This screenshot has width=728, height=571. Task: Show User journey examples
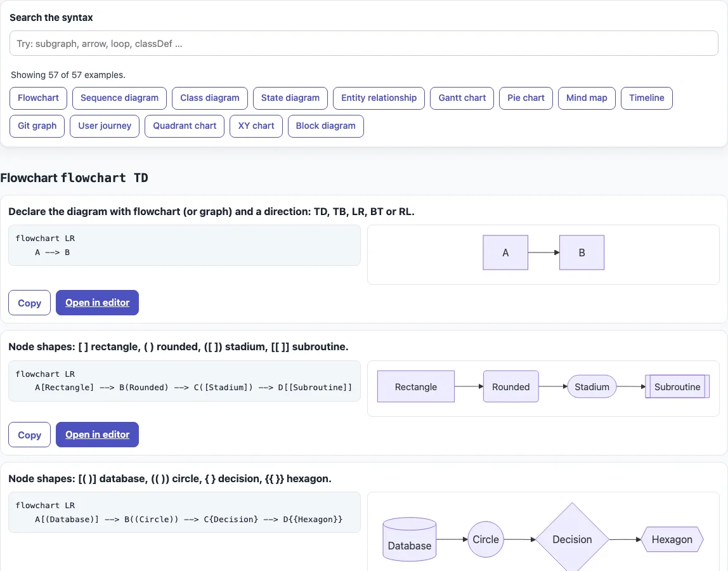105,126
